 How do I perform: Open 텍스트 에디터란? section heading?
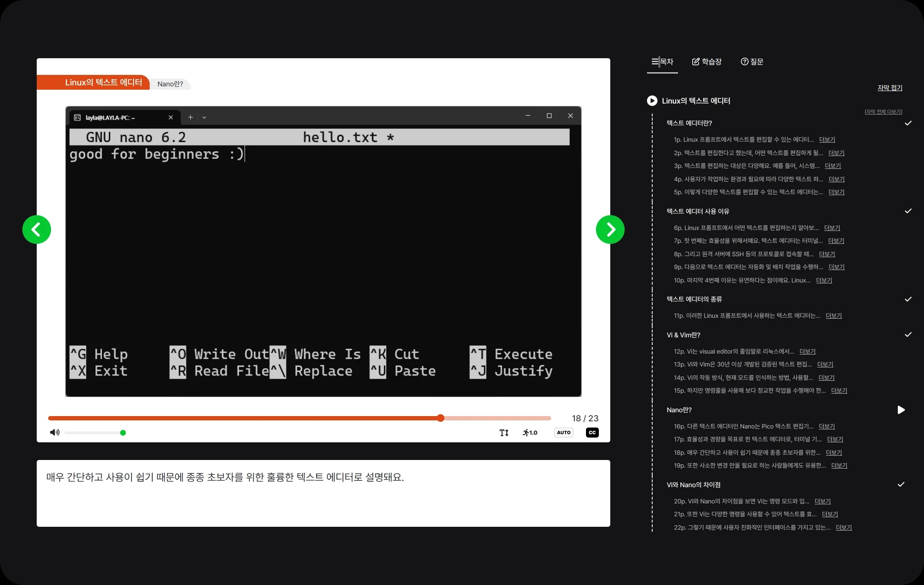689,123
